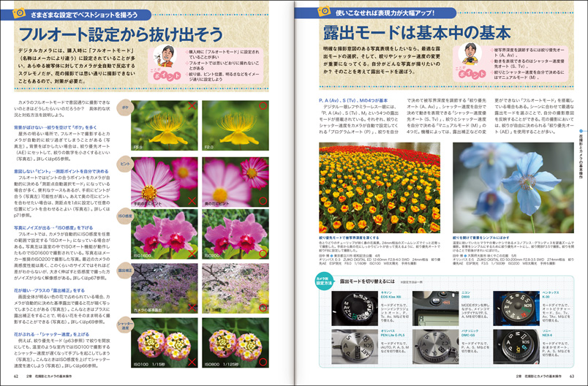Viewport: 588px width, 386px height.
Task: Click the Panasonic DMC-G5 mode dial photo
Action: click(x=435, y=347)
